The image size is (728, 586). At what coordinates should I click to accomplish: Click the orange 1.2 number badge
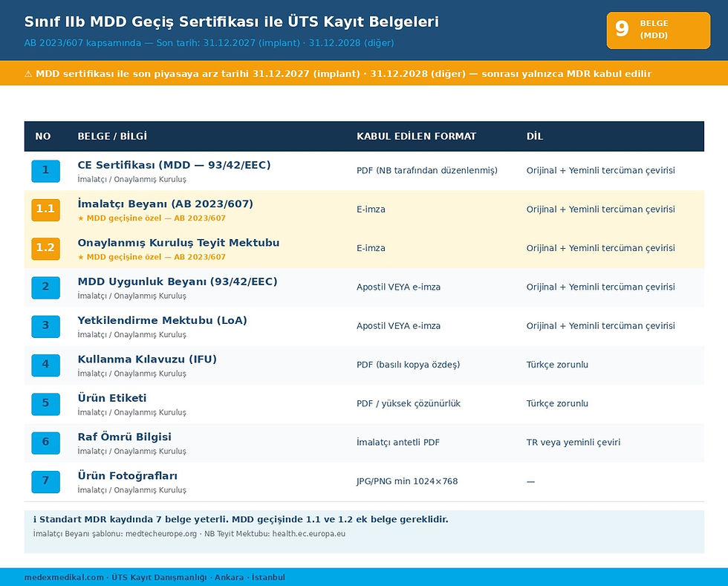pos(45,248)
